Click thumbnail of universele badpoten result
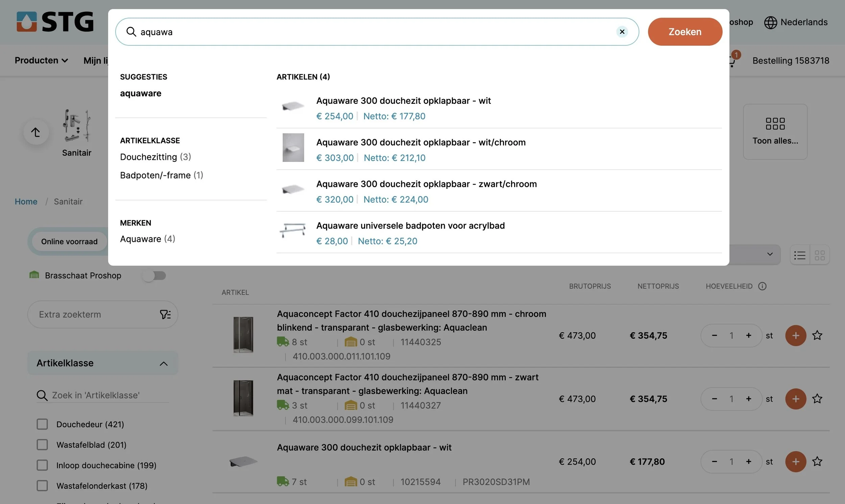Image resolution: width=845 pixels, height=504 pixels. coord(293,231)
